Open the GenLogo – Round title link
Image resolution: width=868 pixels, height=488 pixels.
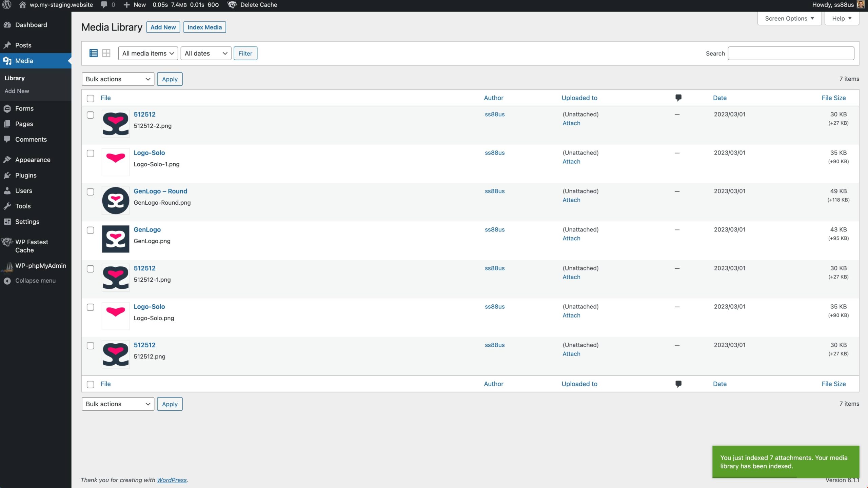160,191
